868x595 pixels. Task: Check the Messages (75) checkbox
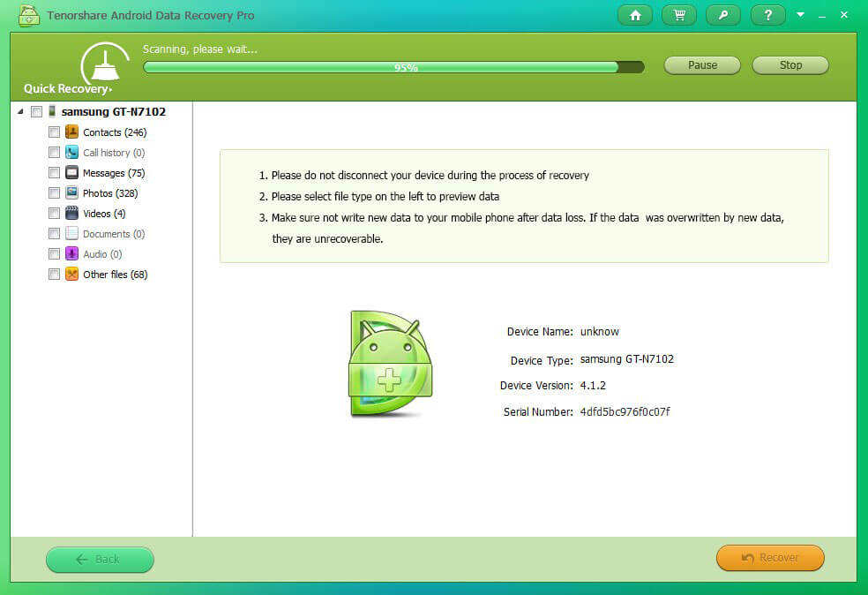[x=55, y=173]
